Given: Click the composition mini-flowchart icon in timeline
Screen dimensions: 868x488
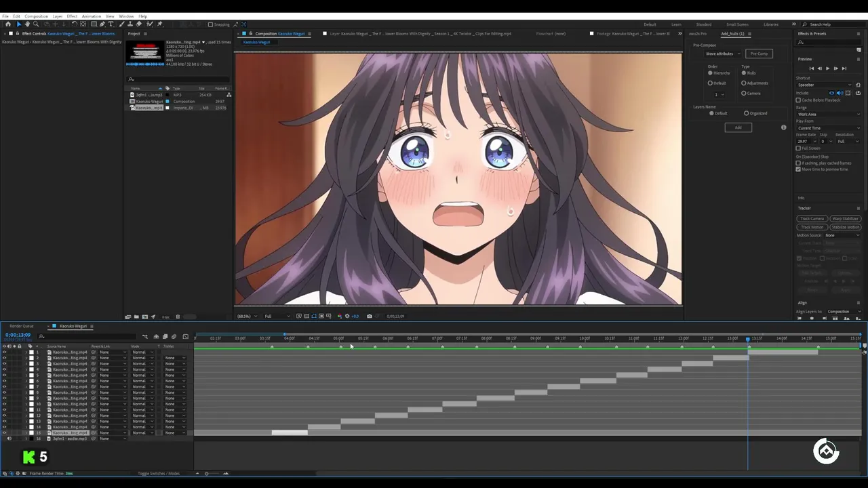Looking at the screenshot, I should [x=144, y=337].
